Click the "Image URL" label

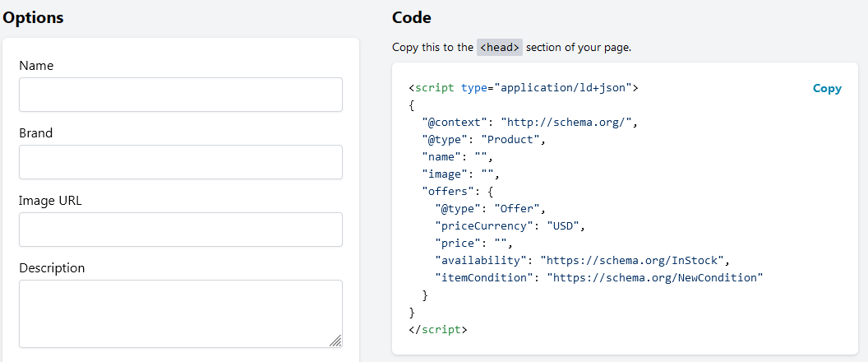pyautogui.click(x=50, y=201)
